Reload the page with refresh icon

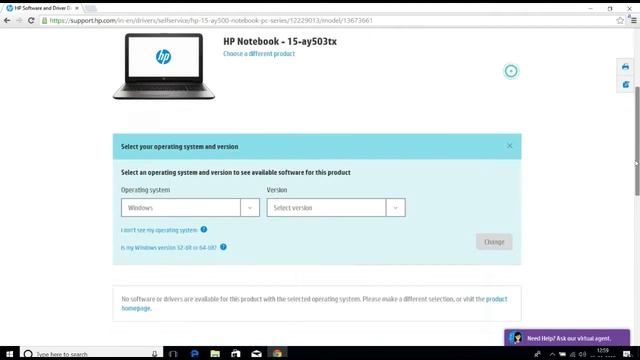[31, 20]
